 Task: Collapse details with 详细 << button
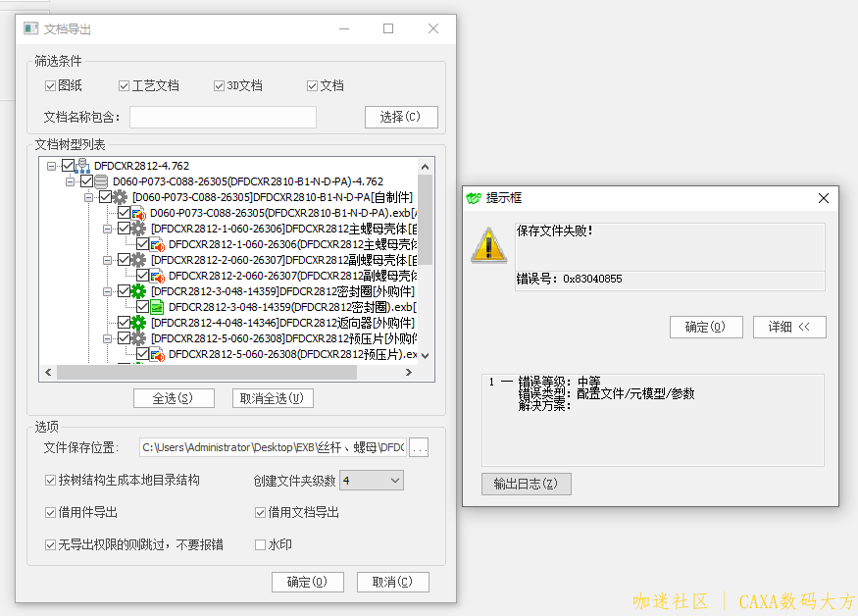point(789,327)
